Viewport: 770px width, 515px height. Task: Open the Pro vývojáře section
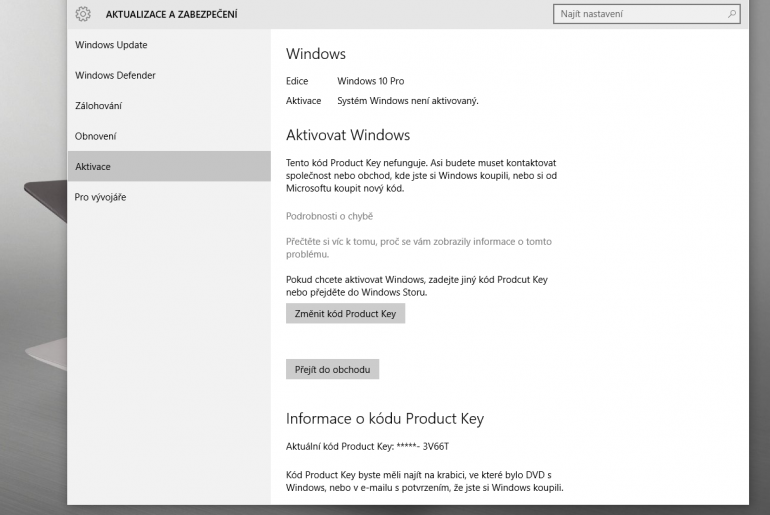point(101,197)
